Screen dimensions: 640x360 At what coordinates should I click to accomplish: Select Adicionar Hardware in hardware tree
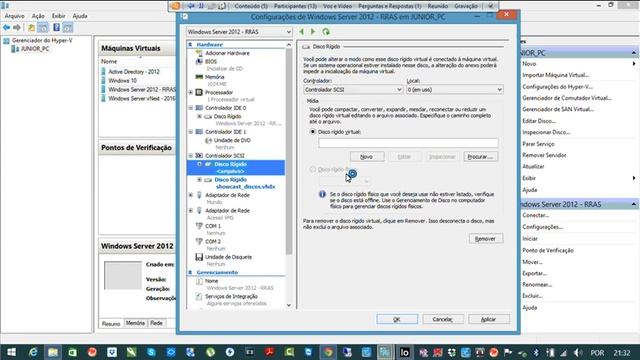point(227,53)
